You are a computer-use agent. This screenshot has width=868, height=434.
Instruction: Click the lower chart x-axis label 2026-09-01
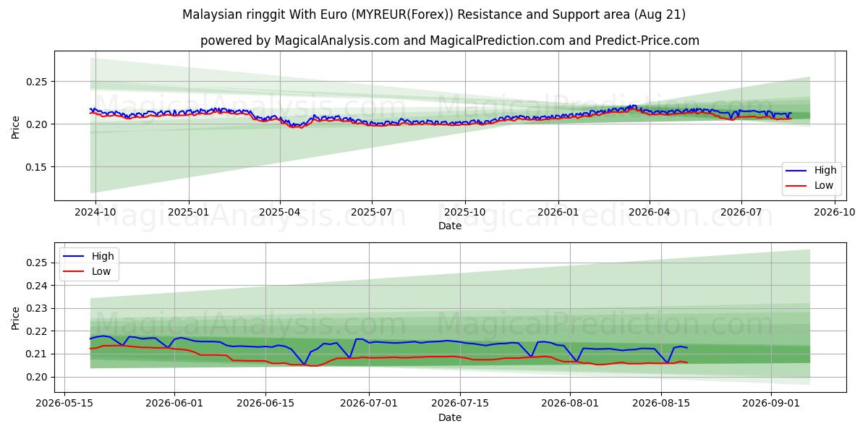(771, 404)
